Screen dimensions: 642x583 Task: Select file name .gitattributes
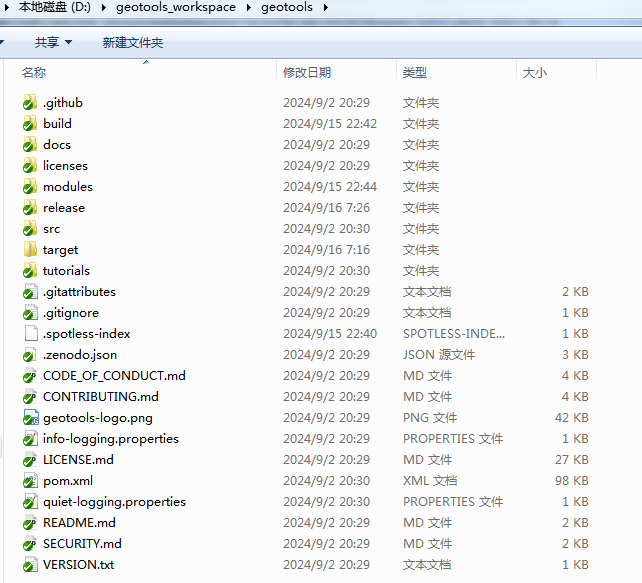(79, 292)
